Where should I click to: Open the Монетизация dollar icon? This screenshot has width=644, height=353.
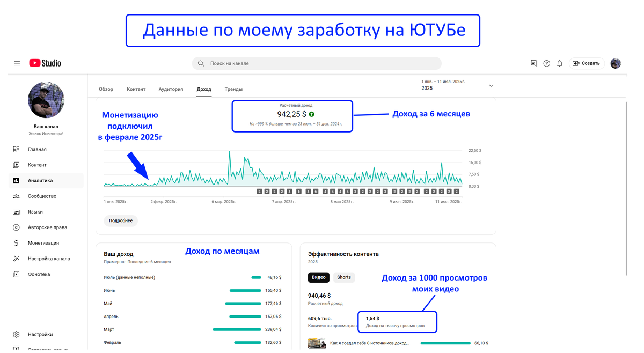pyautogui.click(x=16, y=243)
